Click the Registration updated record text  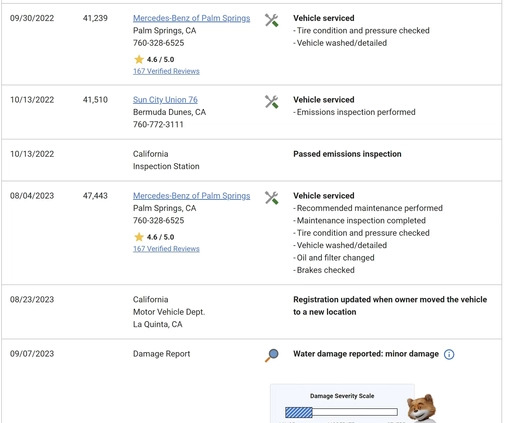click(390, 306)
